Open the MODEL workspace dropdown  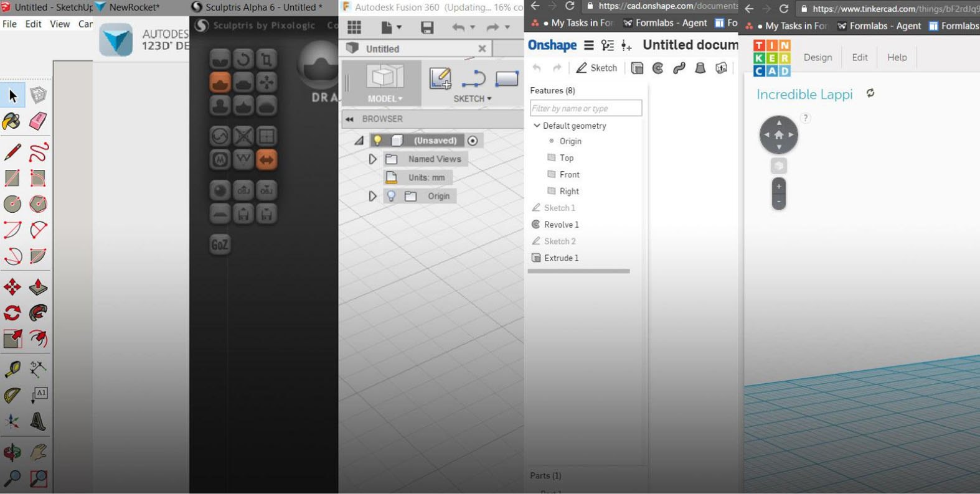(385, 98)
